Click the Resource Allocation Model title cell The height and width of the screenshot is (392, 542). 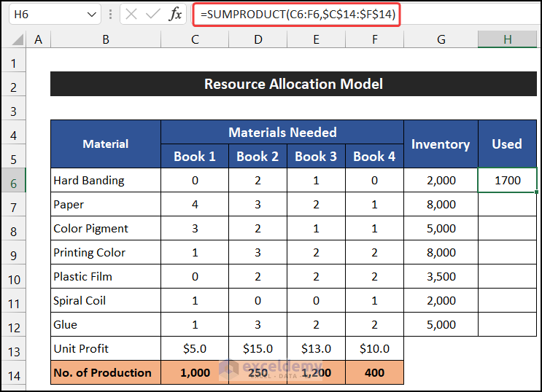[x=293, y=85]
